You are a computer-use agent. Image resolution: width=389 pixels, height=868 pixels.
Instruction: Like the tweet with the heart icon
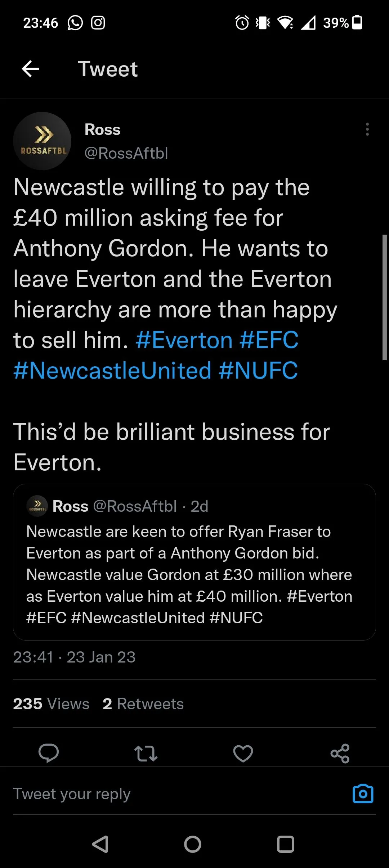(x=243, y=753)
